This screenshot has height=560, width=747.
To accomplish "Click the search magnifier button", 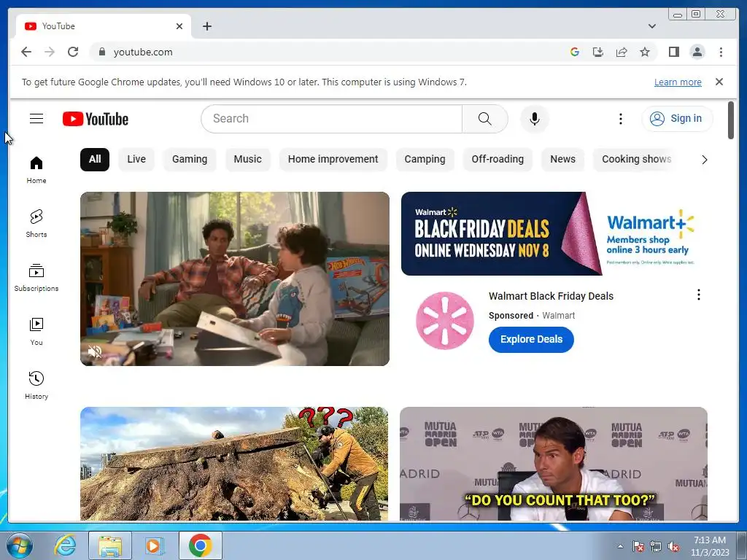I will (484, 119).
